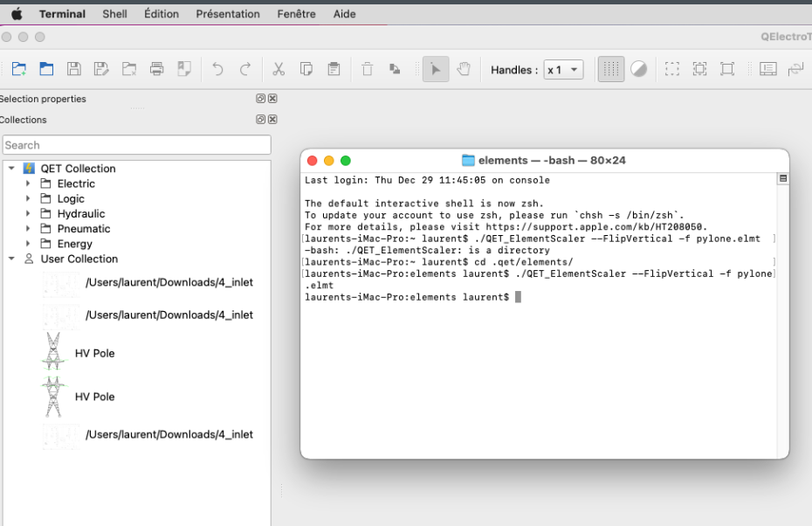Image resolution: width=812 pixels, height=526 pixels.
Task: Click the Terminal scrollback marker icon
Action: pos(783,179)
